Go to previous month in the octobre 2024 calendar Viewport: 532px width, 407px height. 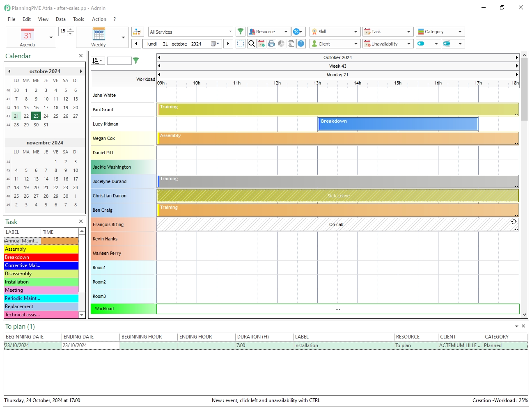pyautogui.click(x=9, y=71)
